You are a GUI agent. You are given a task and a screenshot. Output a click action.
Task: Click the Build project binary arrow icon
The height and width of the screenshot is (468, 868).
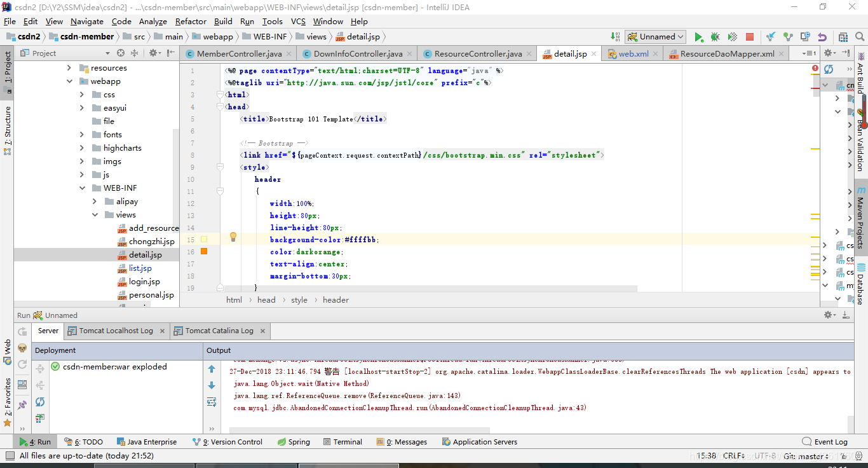[615, 37]
